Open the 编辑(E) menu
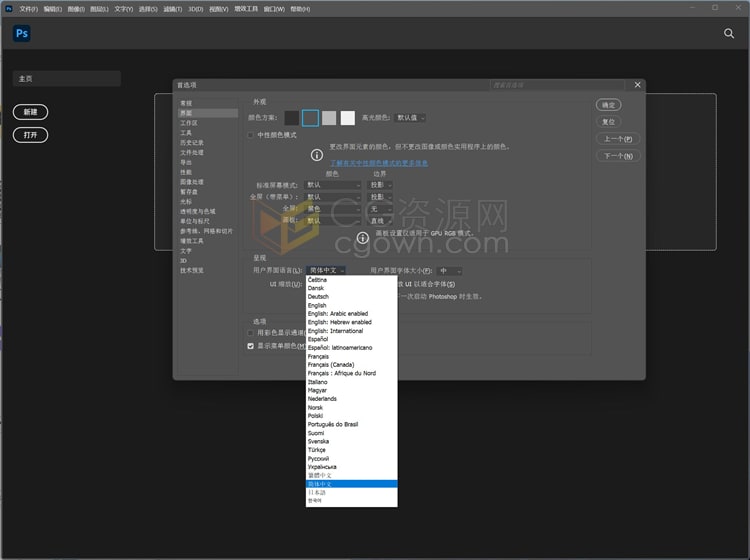The width and height of the screenshot is (750, 560). [53, 9]
